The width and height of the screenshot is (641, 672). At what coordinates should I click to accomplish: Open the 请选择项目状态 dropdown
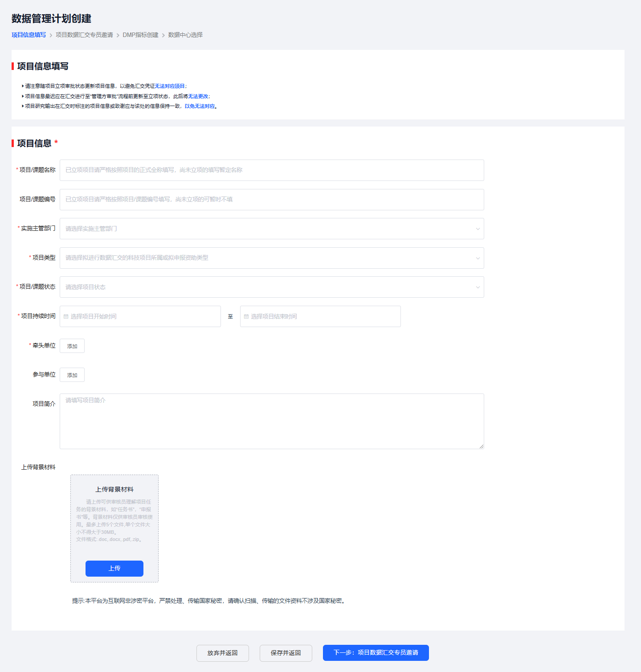(x=272, y=287)
